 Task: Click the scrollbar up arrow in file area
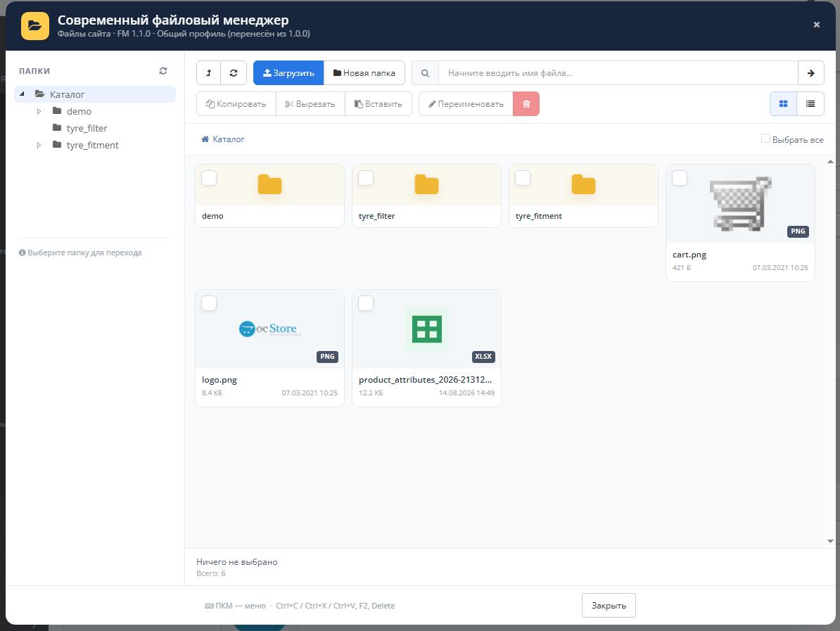coord(830,161)
